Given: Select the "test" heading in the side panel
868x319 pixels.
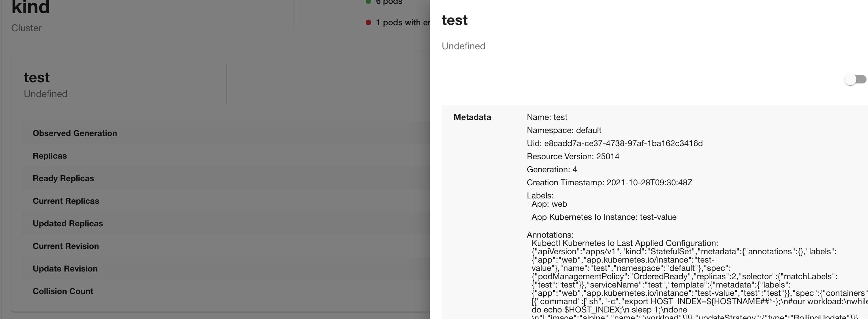Looking at the screenshot, I should (x=455, y=20).
